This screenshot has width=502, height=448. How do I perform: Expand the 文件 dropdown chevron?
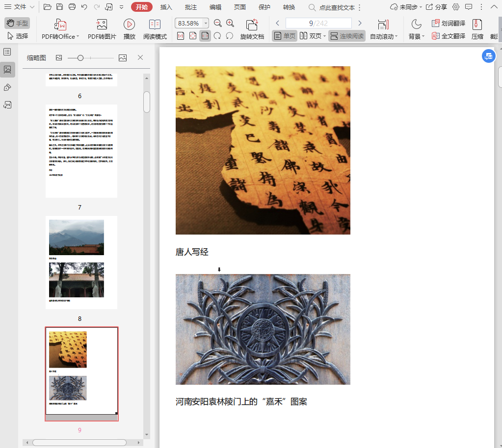pyautogui.click(x=32, y=7)
